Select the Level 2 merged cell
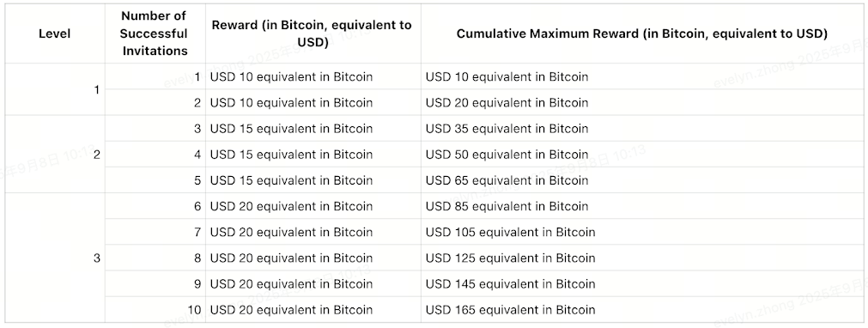 tap(55, 154)
